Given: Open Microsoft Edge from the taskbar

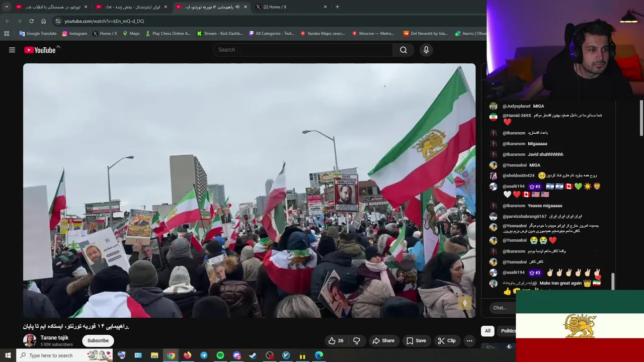Looking at the screenshot, I should (319, 355).
